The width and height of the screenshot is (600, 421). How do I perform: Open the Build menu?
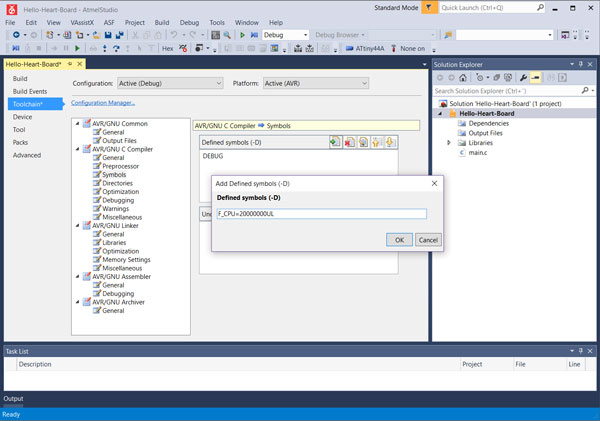click(161, 23)
